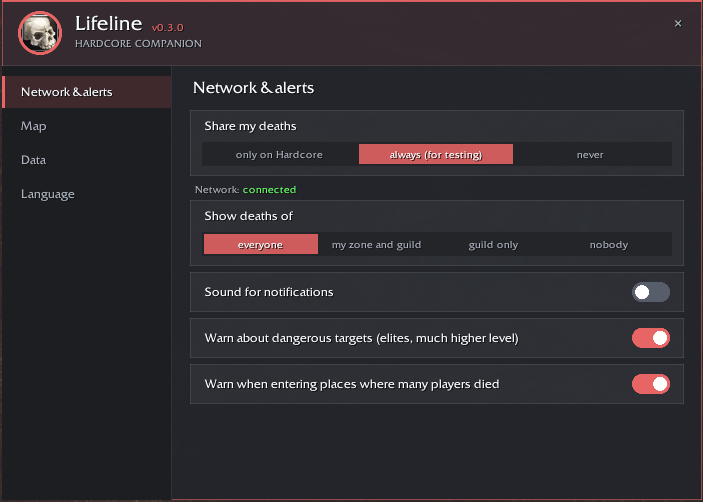Turn off warning for deadly places
703x502 pixels.
coord(651,384)
